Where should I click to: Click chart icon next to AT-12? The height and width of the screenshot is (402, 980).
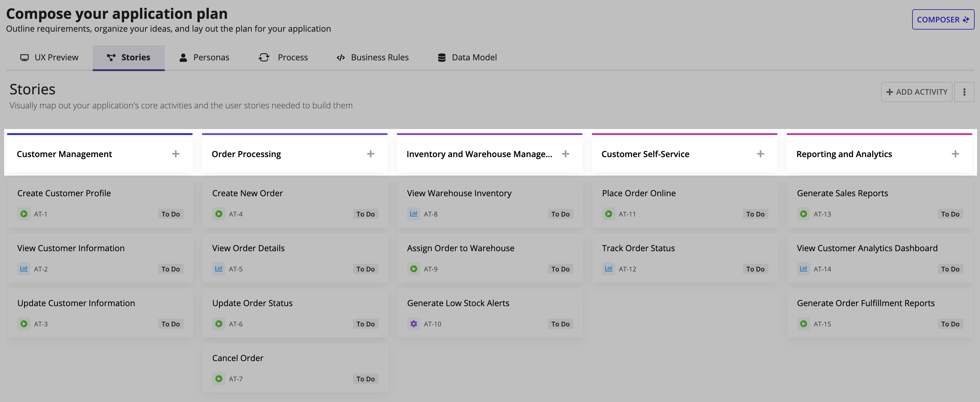tap(609, 268)
